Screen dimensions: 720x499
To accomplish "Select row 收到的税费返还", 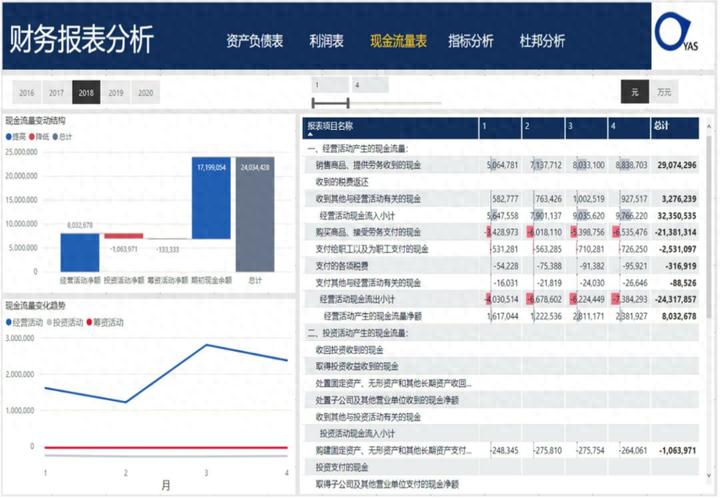I will (501, 182).
